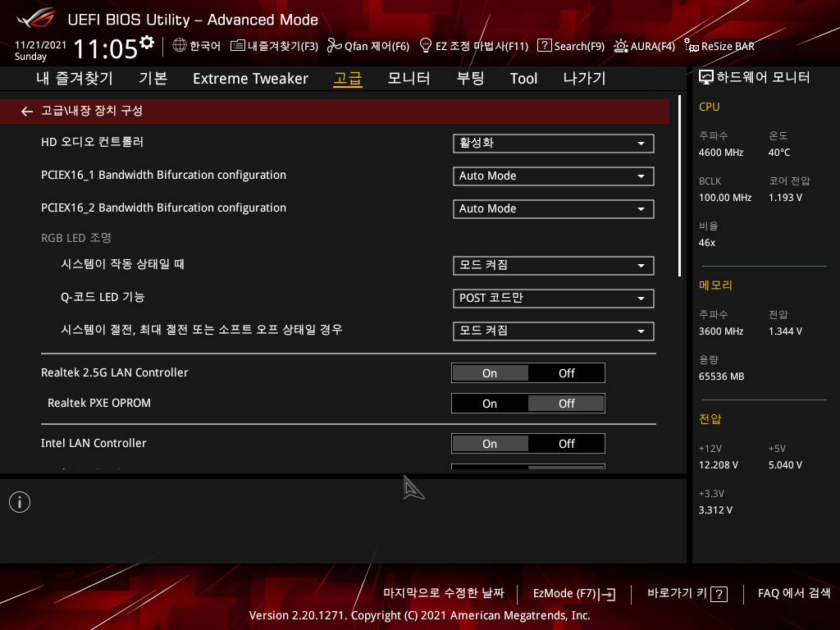The height and width of the screenshot is (630, 840).
Task: Set Realtek PXE OPROM to On
Action: pyautogui.click(x=490, y=404)
